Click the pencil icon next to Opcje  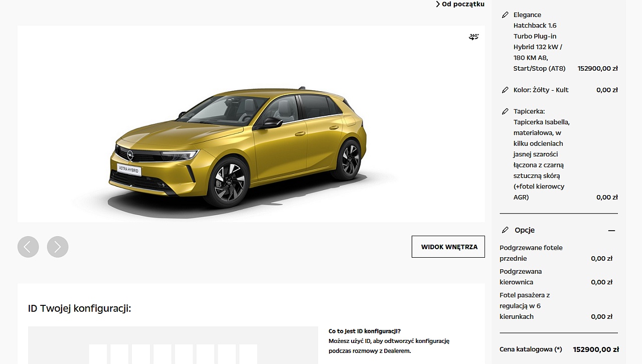[505, 230]
